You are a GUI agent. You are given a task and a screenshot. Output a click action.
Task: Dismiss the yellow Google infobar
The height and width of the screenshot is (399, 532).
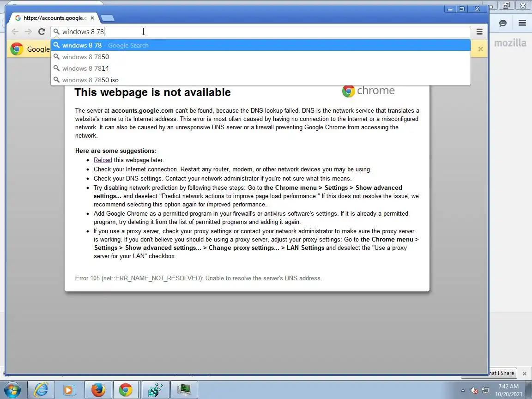coord(480,49)
